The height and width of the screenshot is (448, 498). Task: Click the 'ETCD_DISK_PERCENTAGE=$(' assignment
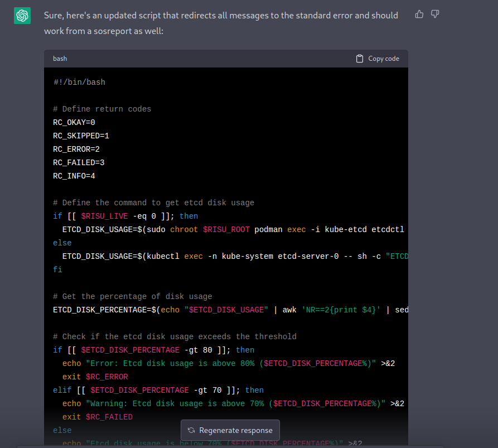click(107, 310)
